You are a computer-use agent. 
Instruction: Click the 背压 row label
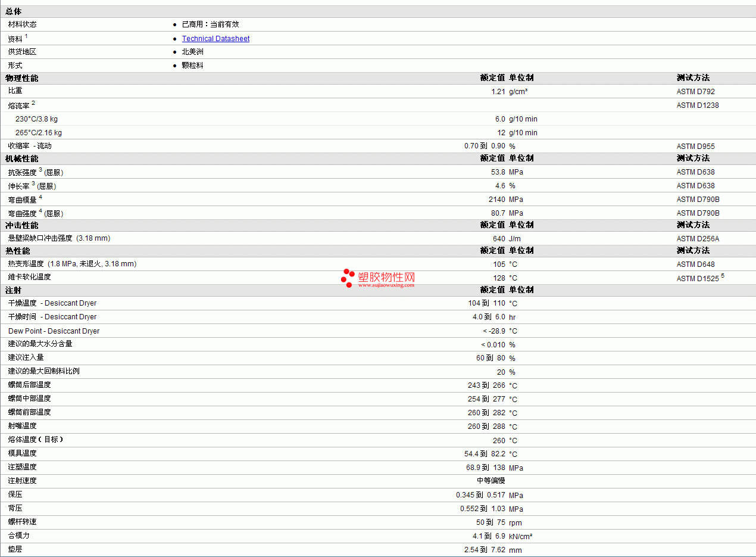click(x=15, y=508)
